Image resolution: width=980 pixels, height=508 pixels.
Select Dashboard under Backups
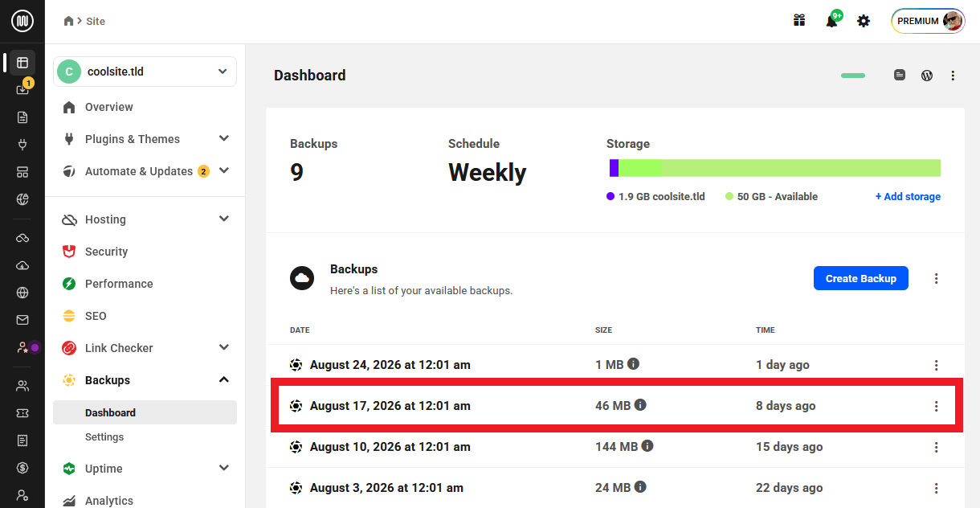click(145, 412)
